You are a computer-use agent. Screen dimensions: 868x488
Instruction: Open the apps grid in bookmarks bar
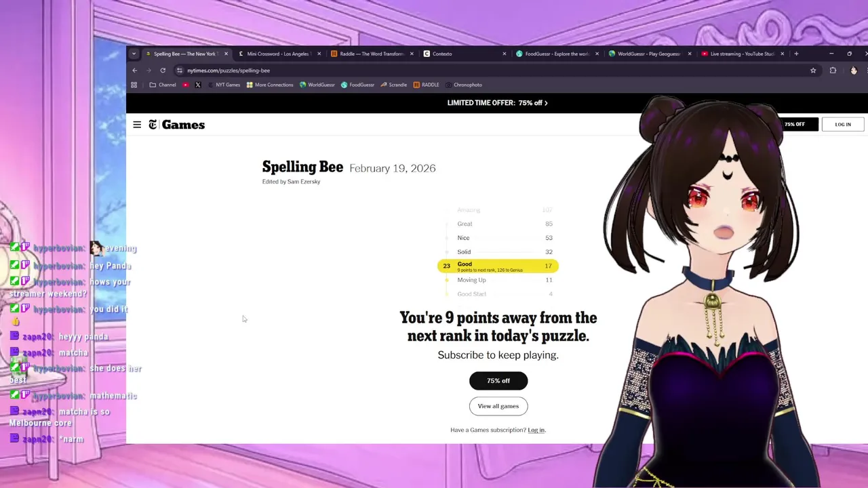134,85
